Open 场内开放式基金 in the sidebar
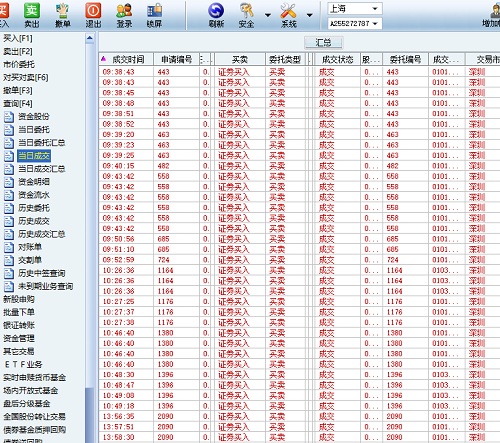Viewport: 500px width, 443px height. pyautogui.click(x=30, y=390)
